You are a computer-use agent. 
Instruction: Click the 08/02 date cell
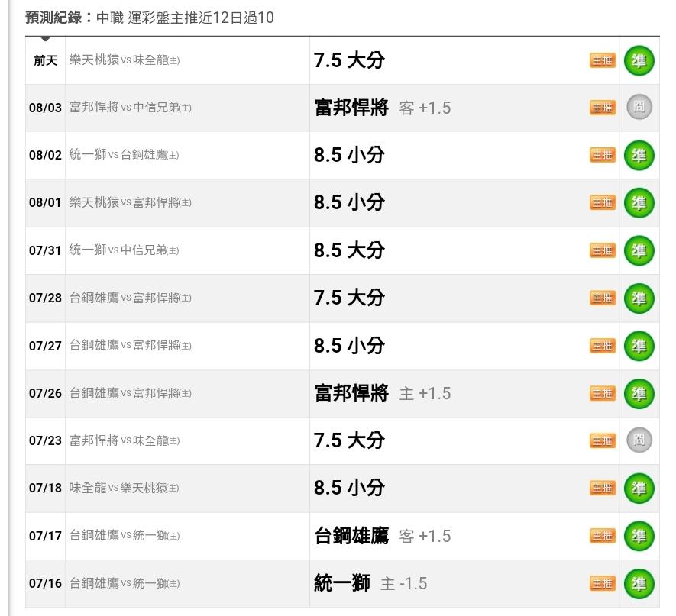point(45,155)
